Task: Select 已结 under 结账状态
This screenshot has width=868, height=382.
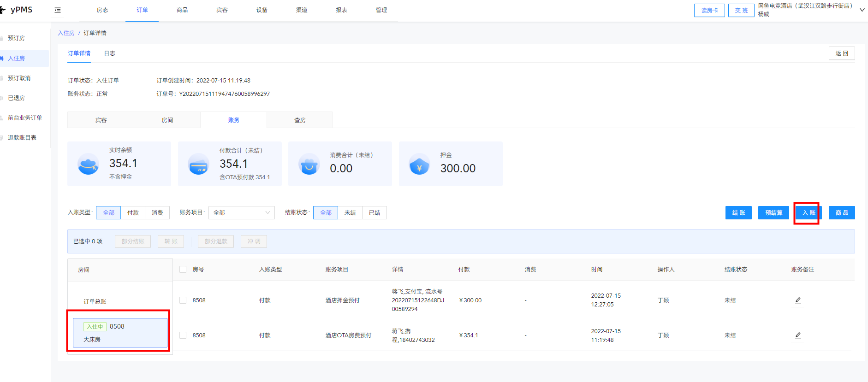Action: (x=375, y=212)
